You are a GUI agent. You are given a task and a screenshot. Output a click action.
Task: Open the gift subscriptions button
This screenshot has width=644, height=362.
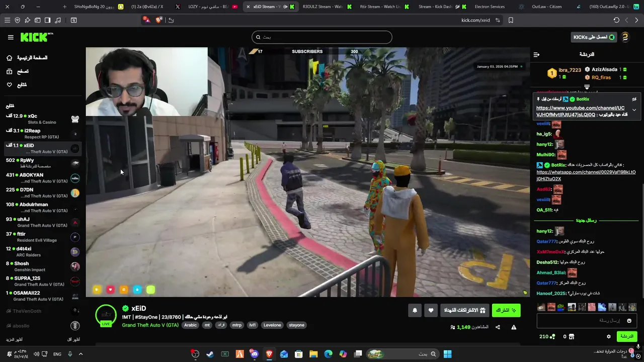click(464, 310)
